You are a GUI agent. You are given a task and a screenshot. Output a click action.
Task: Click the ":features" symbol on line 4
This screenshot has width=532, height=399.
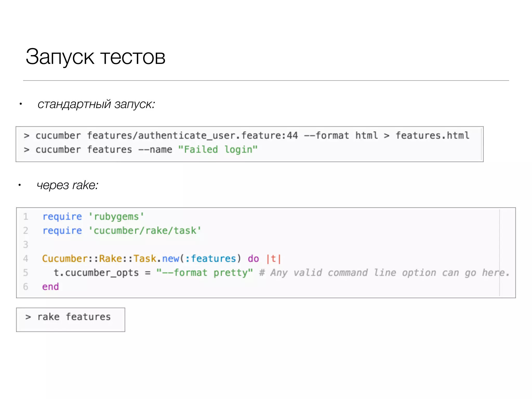click(x=210, y=259)
